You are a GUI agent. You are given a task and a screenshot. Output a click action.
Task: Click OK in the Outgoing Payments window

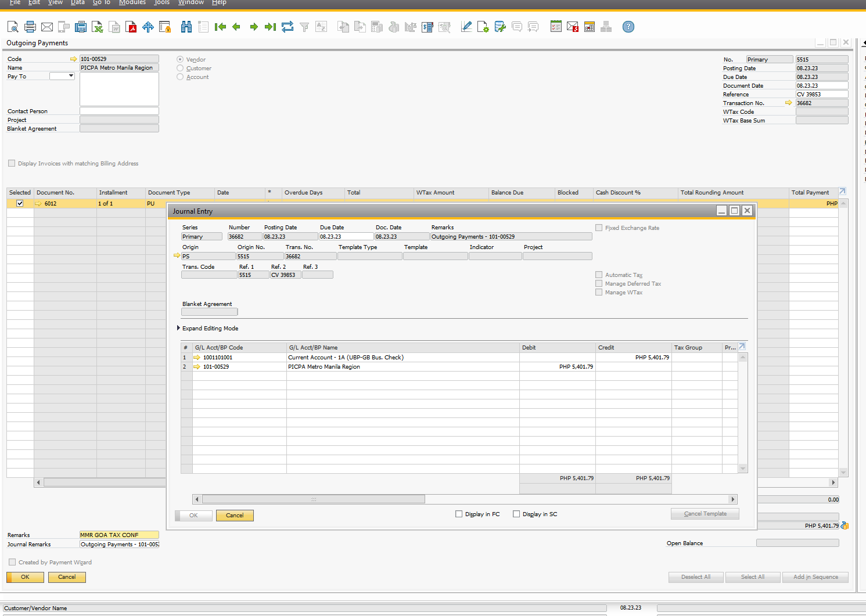pos(25,577)
